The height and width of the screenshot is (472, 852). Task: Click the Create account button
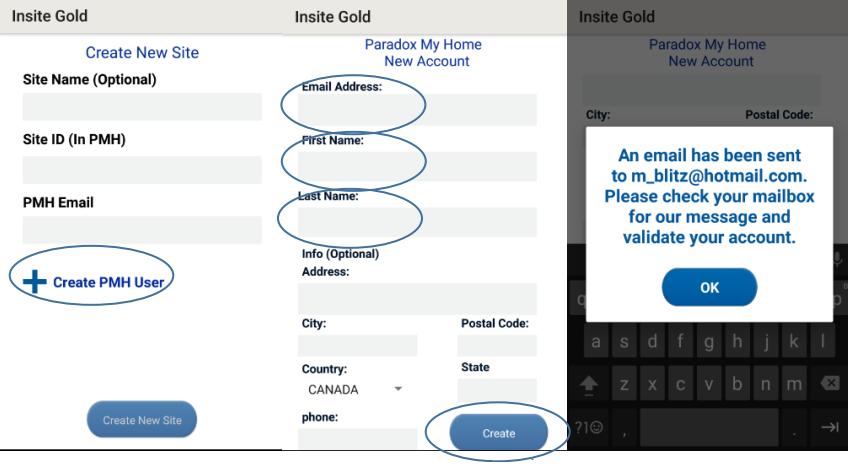pos(498,433)
